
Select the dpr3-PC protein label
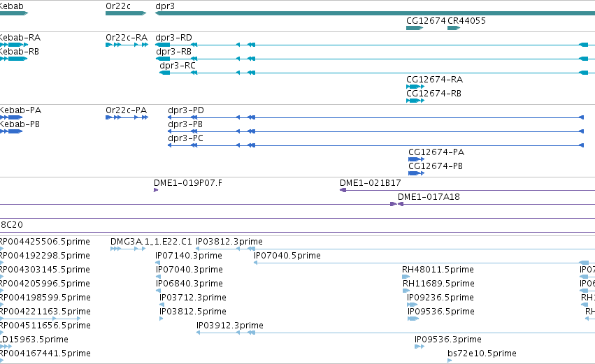pos(185,138)
